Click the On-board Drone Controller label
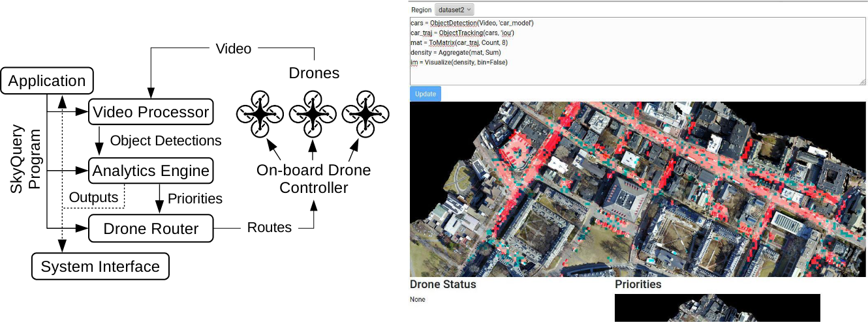 313,179
